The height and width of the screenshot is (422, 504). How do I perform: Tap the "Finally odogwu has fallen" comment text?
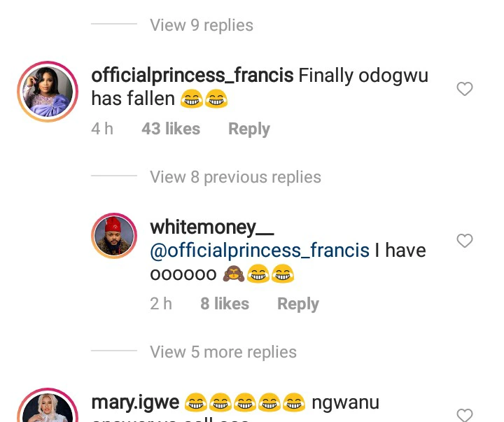[x=363, y=76]
